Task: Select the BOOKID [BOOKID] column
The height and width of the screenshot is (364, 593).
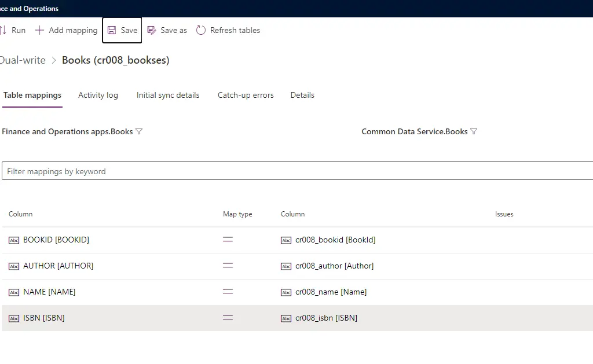Action: pos(56,240)
